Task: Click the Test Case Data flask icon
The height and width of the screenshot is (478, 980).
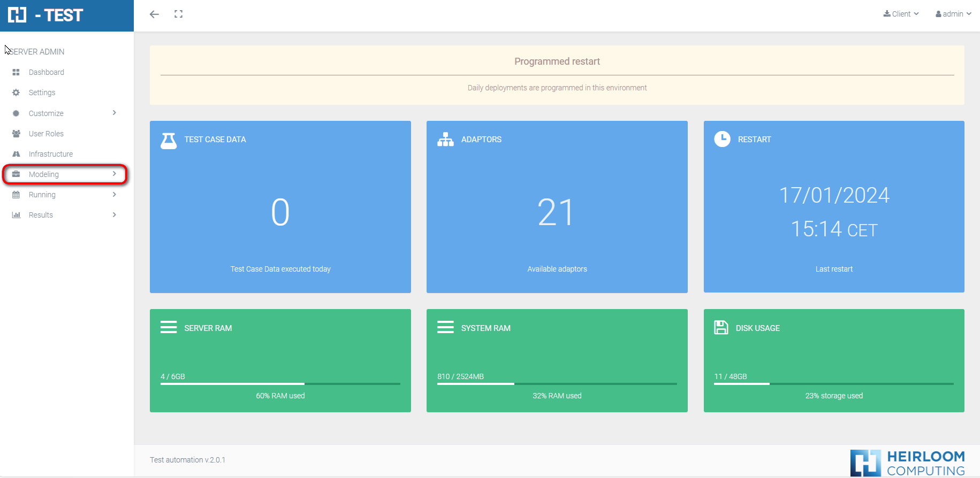Action: (x=169, y=141)
